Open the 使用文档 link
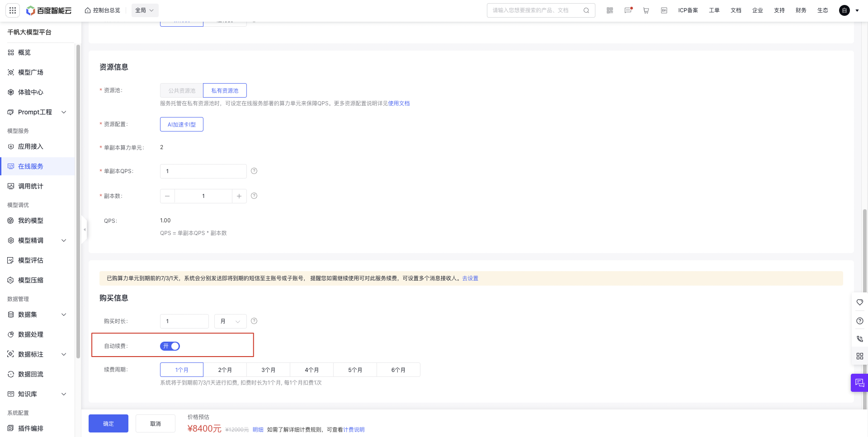 [x=399, y=103]
